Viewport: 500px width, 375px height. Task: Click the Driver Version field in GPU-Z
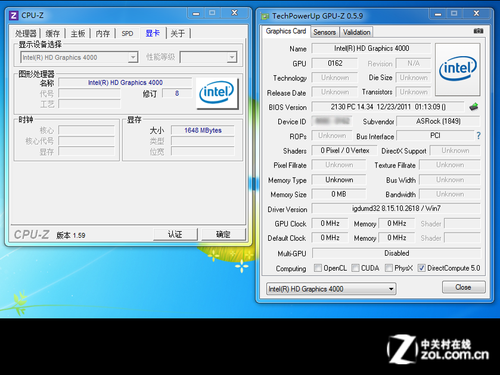click(396, 209)
